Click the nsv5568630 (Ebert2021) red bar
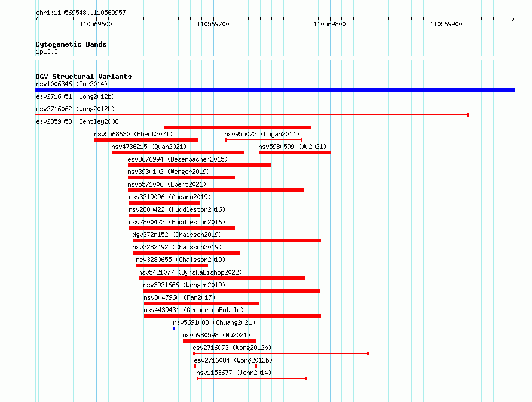532x402 pixels. [x=146, y=140]
